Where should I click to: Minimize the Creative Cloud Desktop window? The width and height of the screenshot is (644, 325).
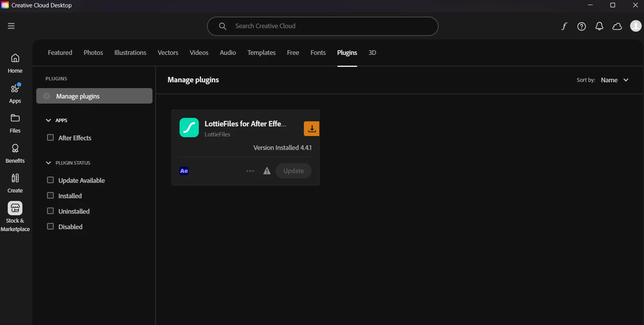[x=590, y=5]
